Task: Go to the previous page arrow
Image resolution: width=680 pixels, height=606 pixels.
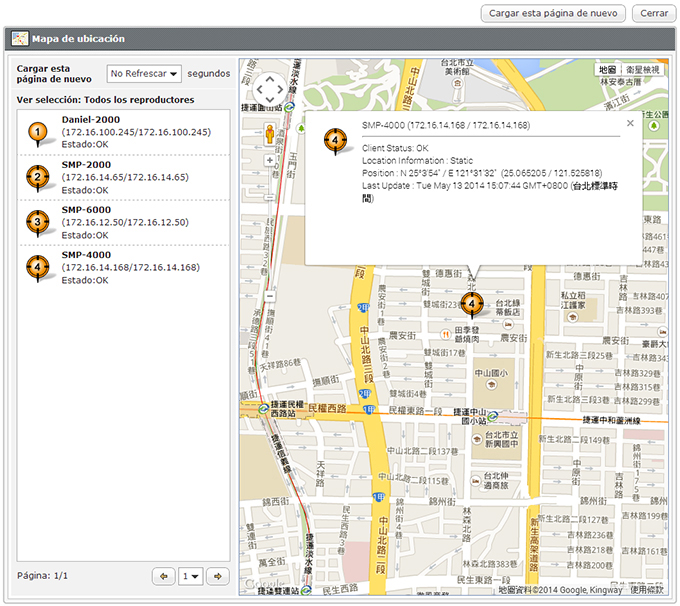Action: (164, 576)
